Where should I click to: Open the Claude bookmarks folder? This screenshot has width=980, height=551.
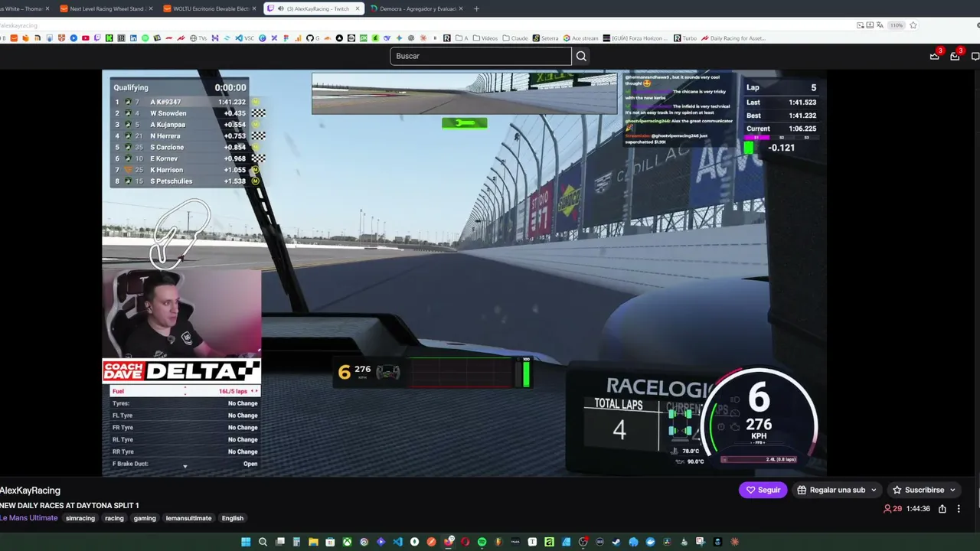515,38
